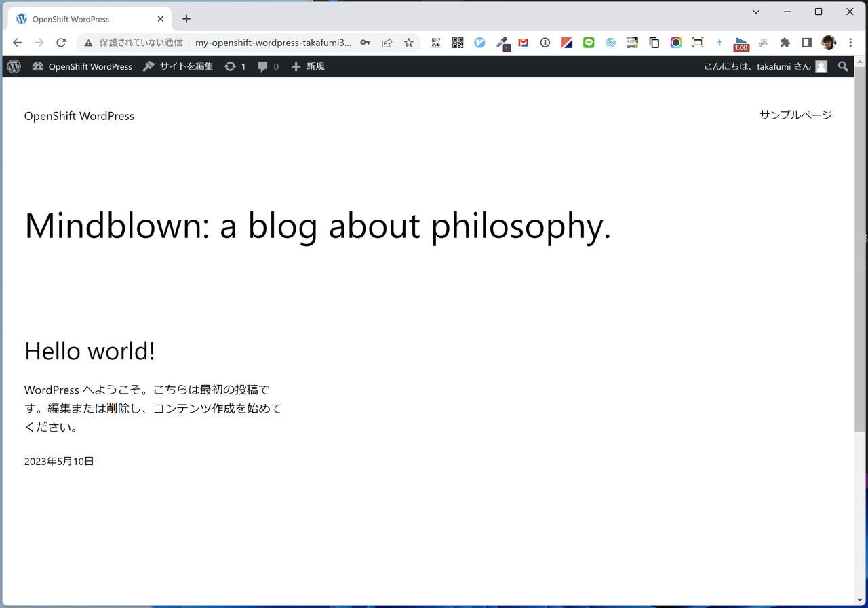
Task: Click the copy pages extension icon
Action: (654, 43)
